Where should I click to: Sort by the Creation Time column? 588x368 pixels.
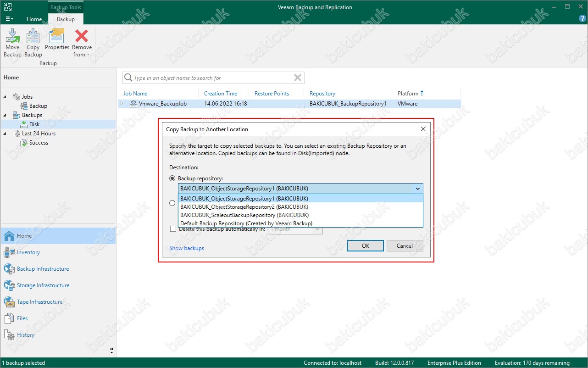(x=221, y=94)
